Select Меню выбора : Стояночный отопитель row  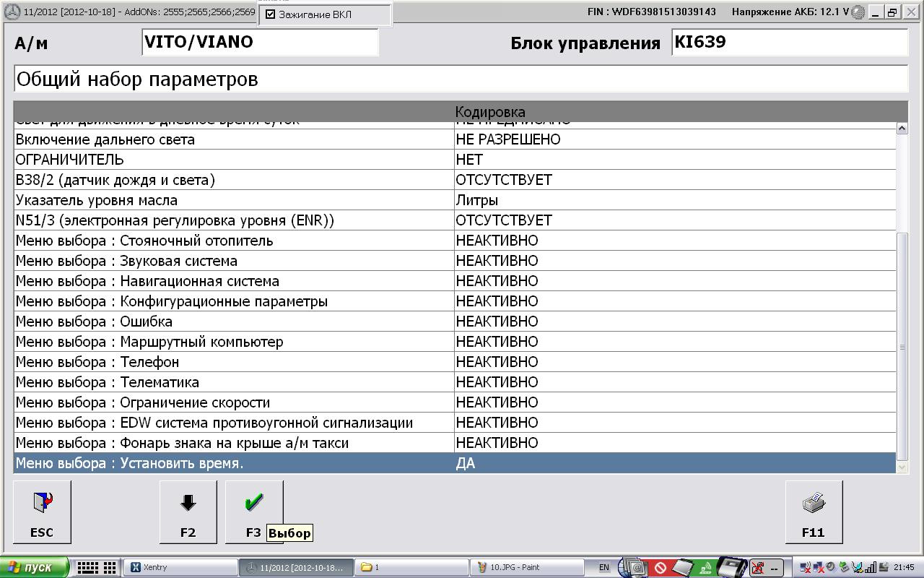point(455,241)
